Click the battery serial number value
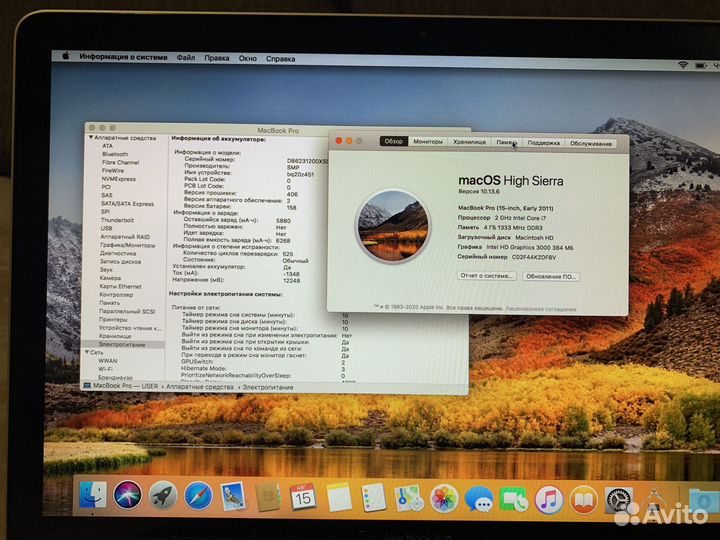The height and width of the screenshot is (540, 720). click(x=307, y=161)
